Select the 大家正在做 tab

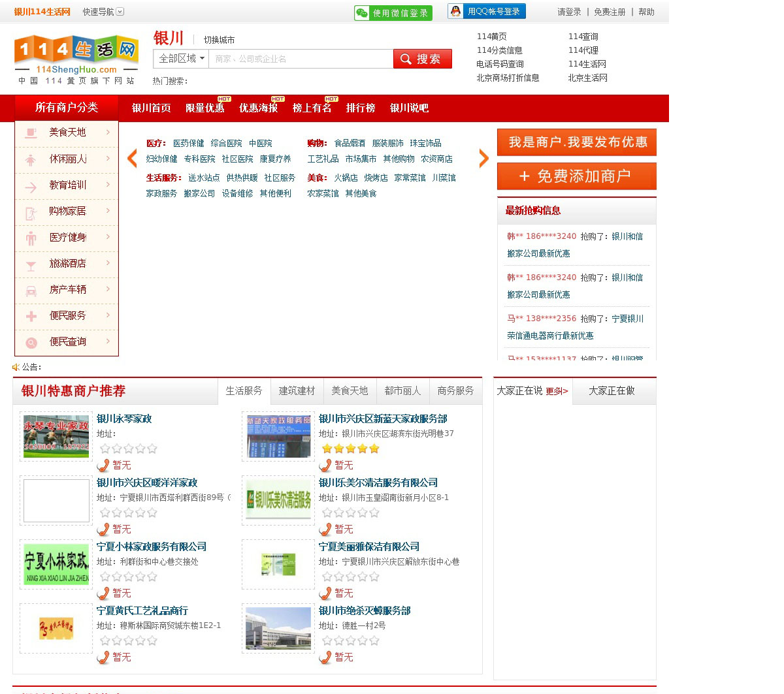point(612,391)
